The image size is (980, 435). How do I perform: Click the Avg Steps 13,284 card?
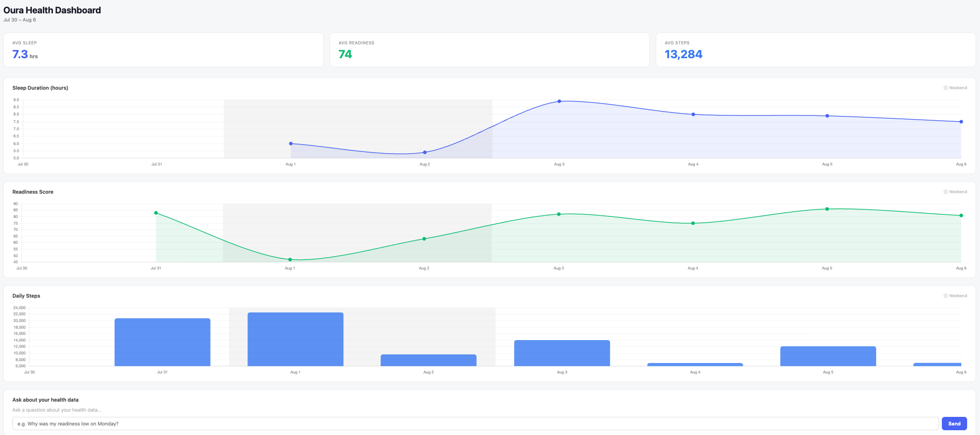click(x=816, y=50)
